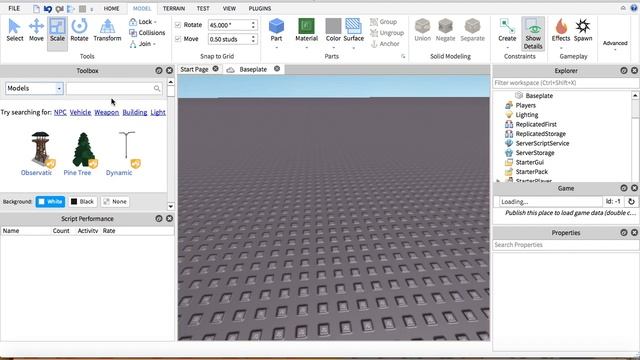Image resolution: width=640 pixels, height=360 pixels.
Task: Open the Models category dropdown
Action: (x=34, y=88)
